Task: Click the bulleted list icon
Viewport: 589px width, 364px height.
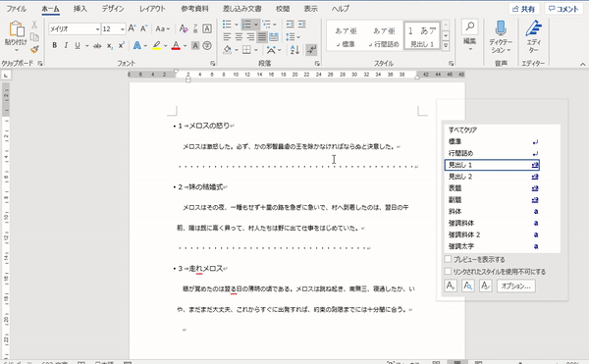Action: coord(227,25)
